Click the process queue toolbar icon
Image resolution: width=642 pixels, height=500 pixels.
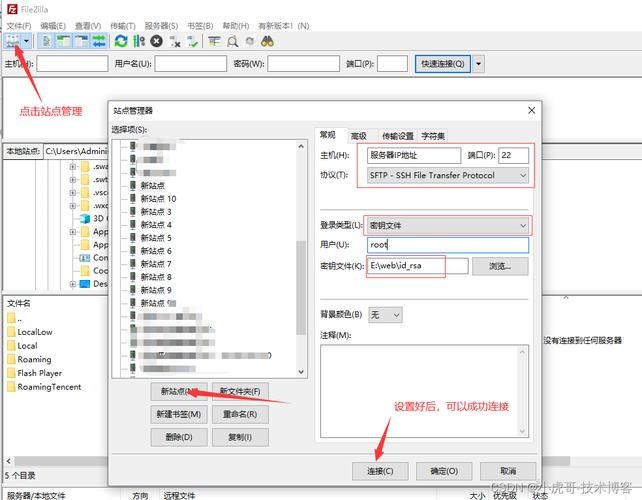(x=138, y=41)
